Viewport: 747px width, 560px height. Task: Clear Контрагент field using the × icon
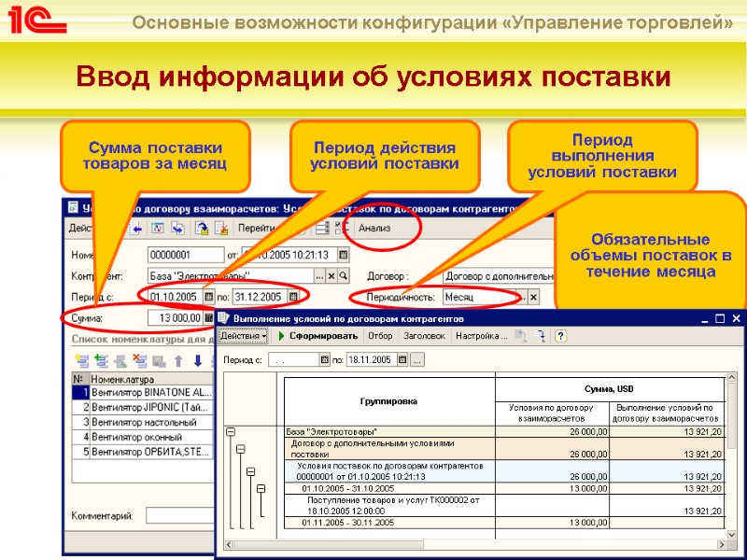point(331,276)
